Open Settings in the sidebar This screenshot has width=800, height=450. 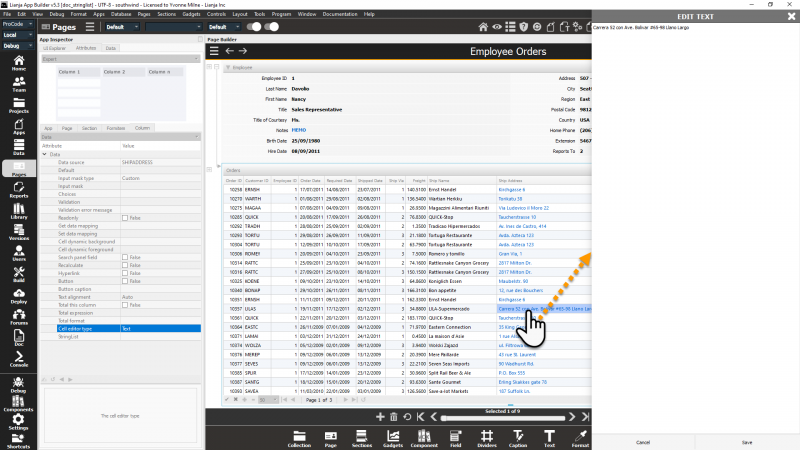pos(18,422)
